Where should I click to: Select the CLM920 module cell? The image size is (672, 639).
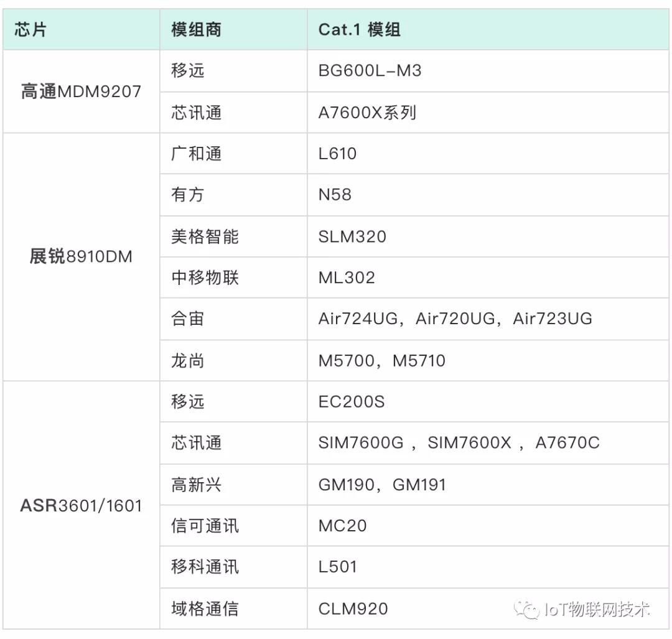tap(353, 609)
